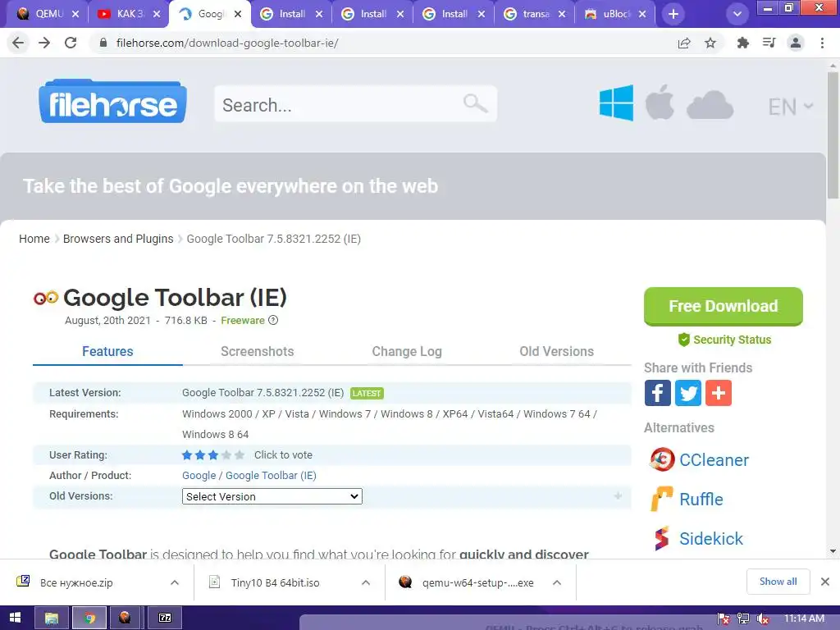Image resolution: width=840 pixels, height=630 pixels.
Task: Click the padlock site info icon
Action: pos(103,43)
